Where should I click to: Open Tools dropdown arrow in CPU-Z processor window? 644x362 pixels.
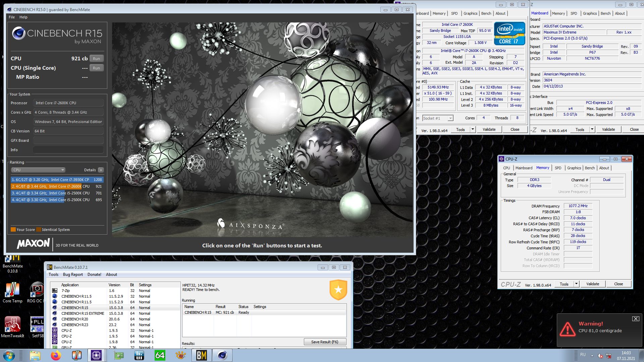click(473, 129)
